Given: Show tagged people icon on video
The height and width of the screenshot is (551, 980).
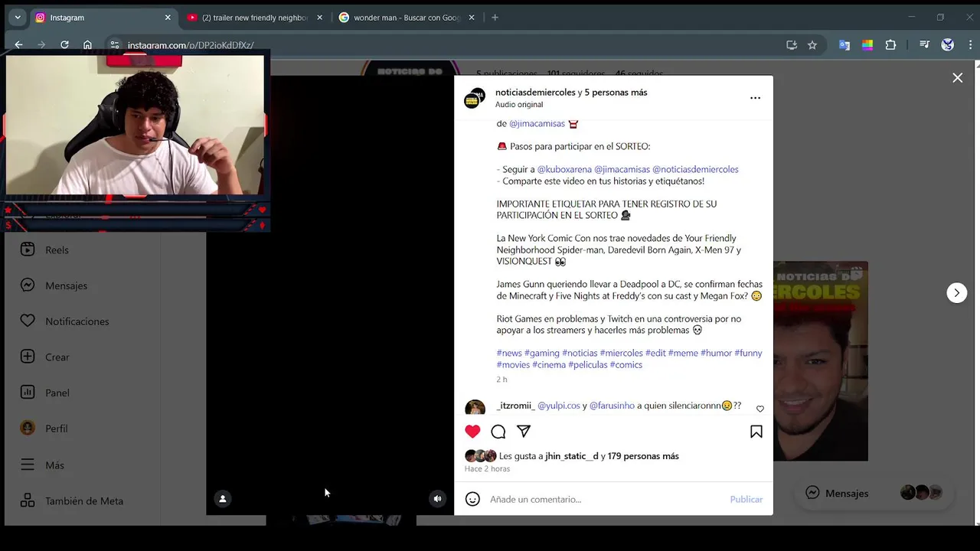Looking at the screenshot, I should tap(223, 498).
